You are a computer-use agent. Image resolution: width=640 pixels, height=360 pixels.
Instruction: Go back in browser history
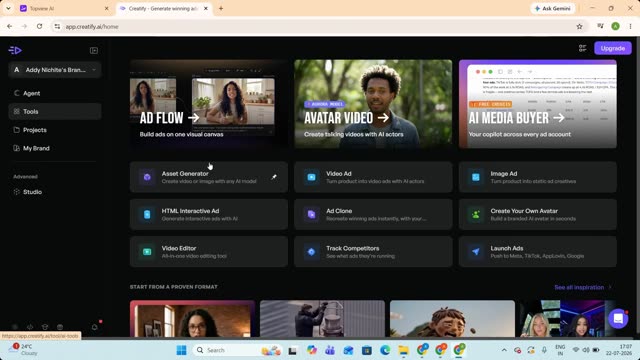(9, 27)
